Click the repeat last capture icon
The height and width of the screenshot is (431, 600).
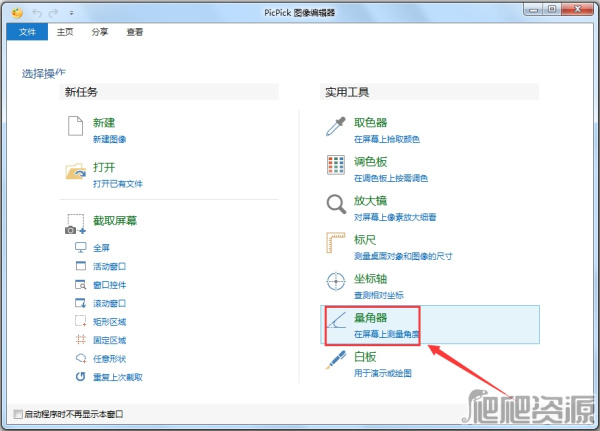coord(81,377)
